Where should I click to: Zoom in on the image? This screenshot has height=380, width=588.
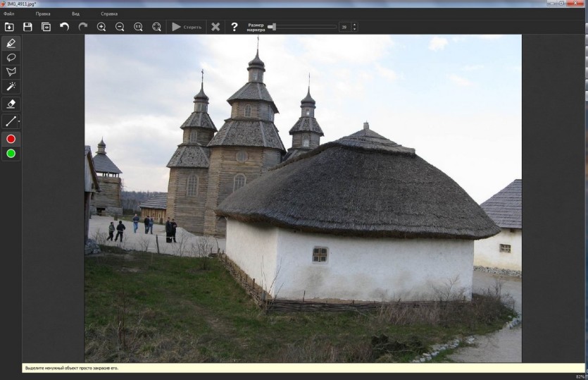pyautogui.click(x=101, y=27)
